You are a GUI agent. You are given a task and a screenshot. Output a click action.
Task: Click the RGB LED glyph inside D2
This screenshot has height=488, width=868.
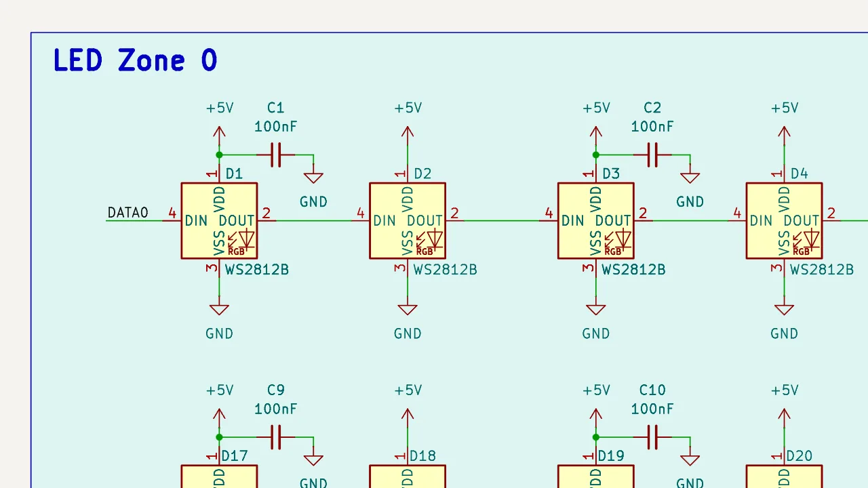coord(429,243)
